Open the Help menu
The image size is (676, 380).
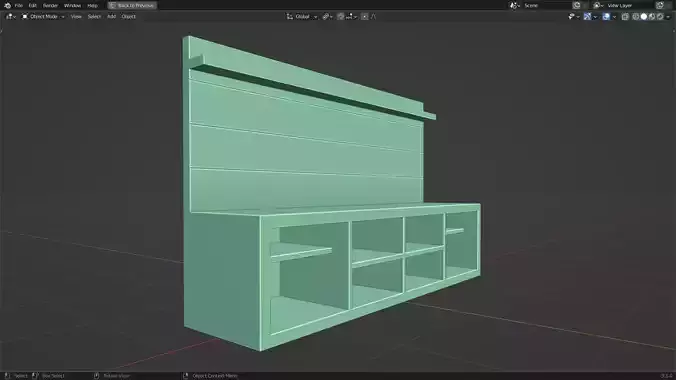pyautogui.click(x=92, y=6)
